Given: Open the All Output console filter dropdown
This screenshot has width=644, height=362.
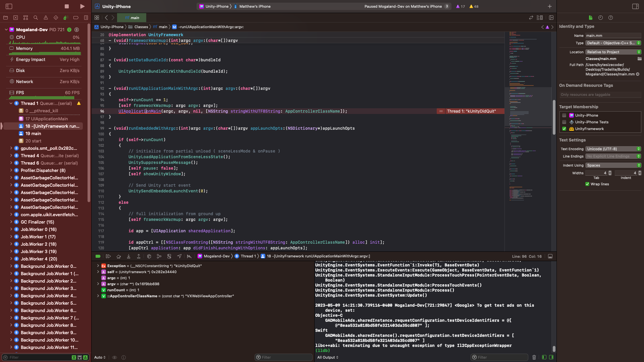Looking at the screenshot, I should [328, 357].
